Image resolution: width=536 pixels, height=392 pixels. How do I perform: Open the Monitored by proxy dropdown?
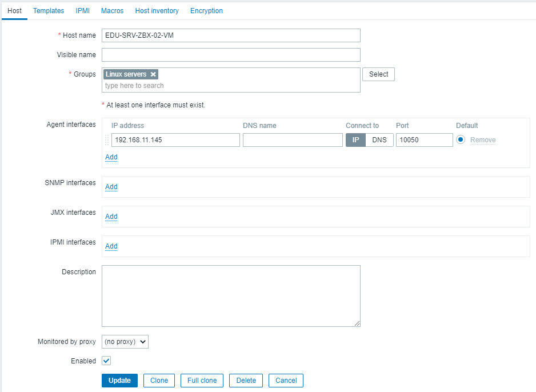pos(125,342)
